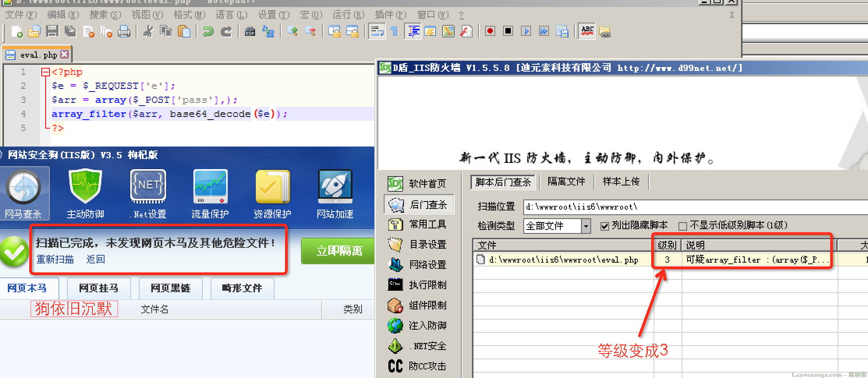The height and width of the screenshot is (378, 868).
Task: Click the green 立即隔离 button
Action: click(x=338, y=251)
